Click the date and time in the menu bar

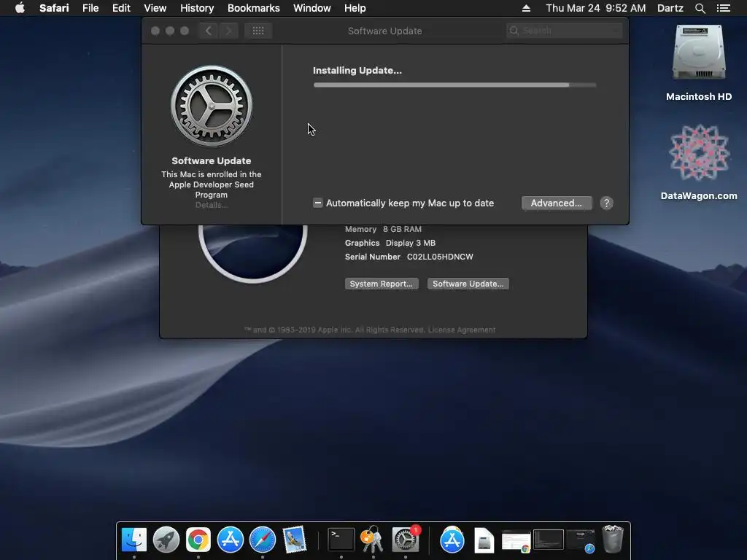(595, 8)
